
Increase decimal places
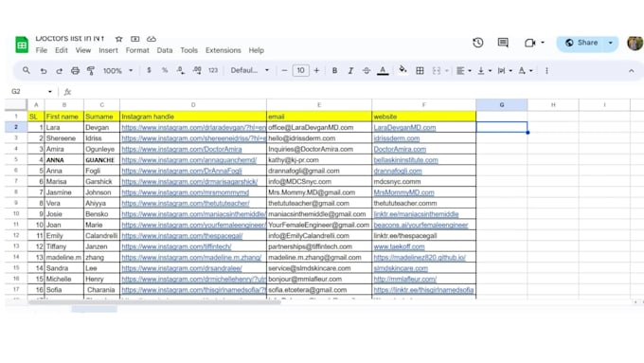click(197, 70)
